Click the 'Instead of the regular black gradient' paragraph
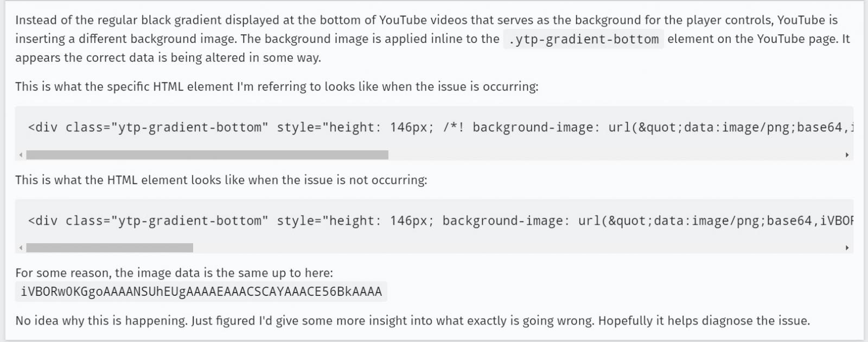 click(x=433, y=39)
